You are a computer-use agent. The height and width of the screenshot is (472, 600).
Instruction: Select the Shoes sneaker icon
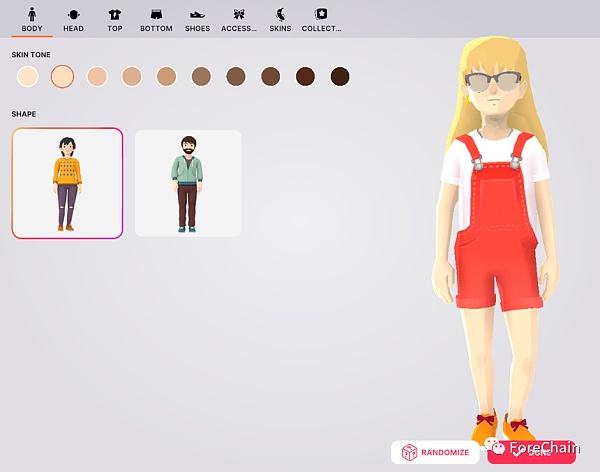point(197,14)
